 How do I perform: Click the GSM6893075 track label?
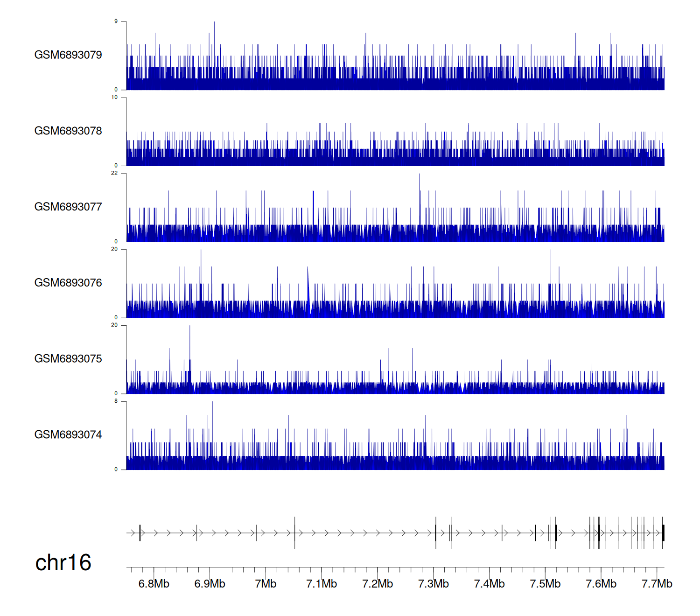[x=68, y=359]
